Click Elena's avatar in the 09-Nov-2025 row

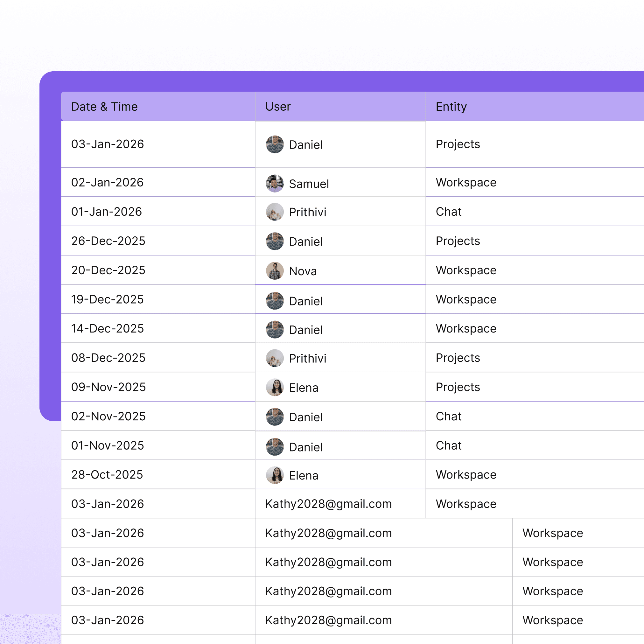(275, 387)
